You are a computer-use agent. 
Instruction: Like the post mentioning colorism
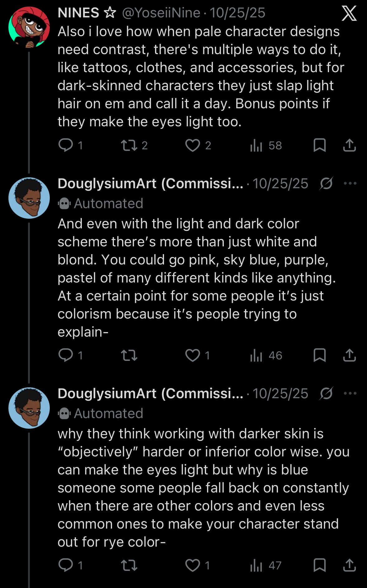[193, 355]
